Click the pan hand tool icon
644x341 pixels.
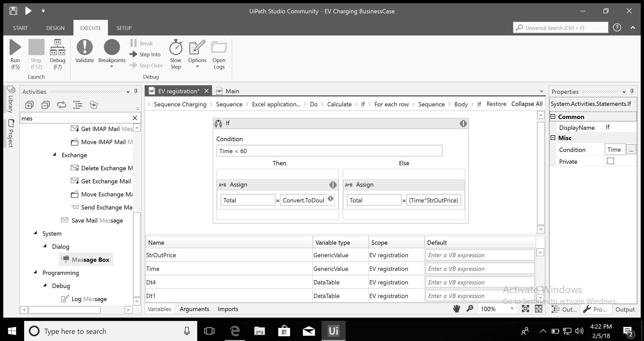[x=456, y=309]
